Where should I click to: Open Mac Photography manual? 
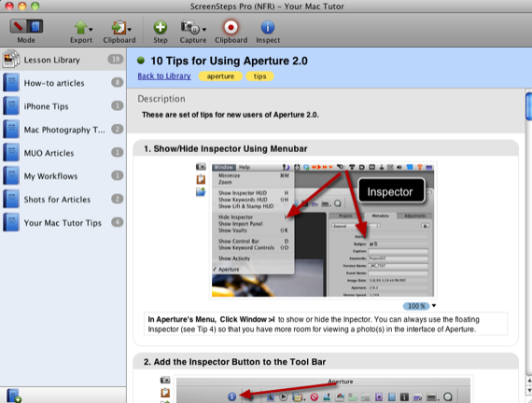(63, 130)
